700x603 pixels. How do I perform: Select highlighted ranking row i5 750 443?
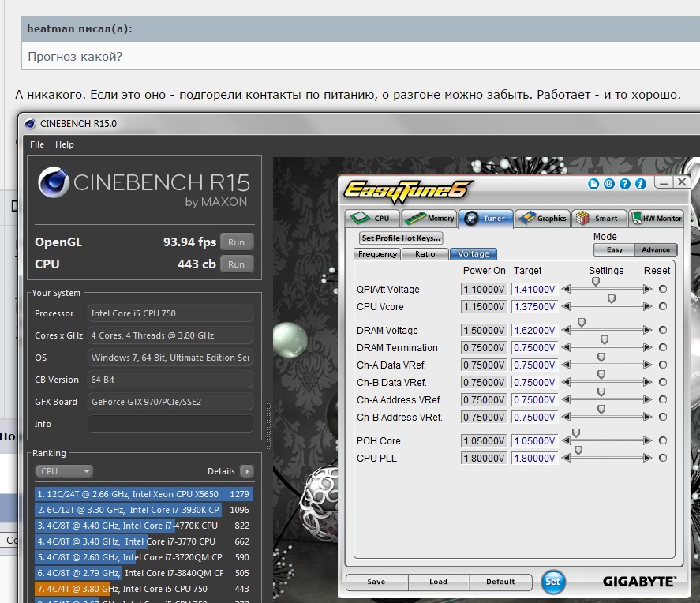(144, 589)
